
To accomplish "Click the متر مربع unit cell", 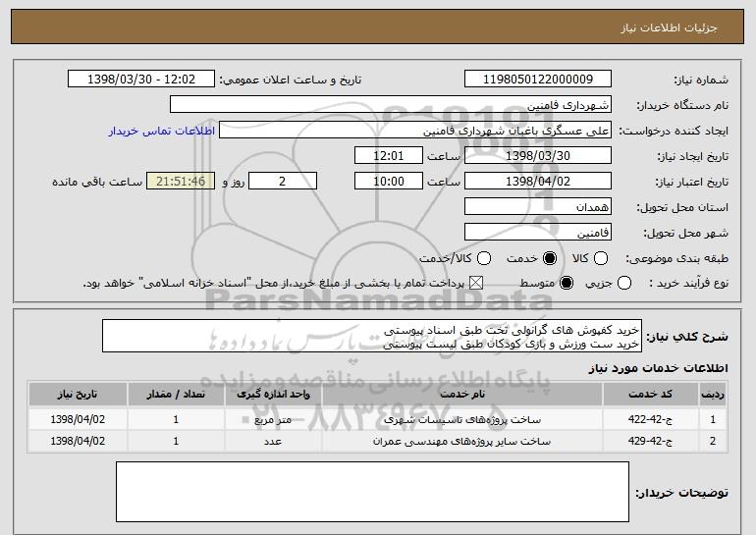I will (x=273, y=420).
